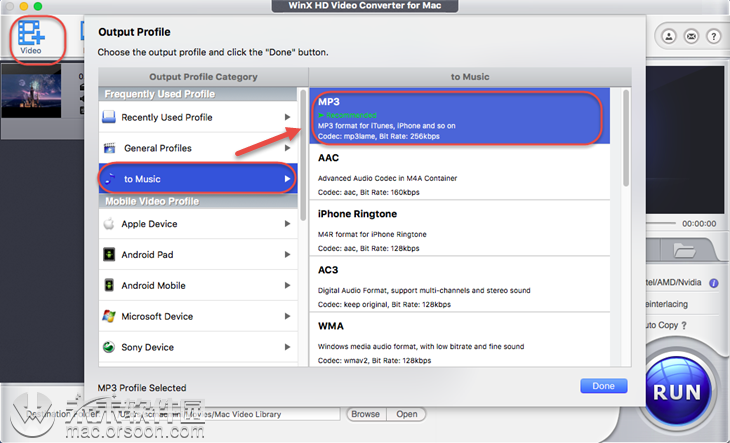The height and width of the screenshot is (443, 730).
Task: Click the Done button
Action: point(603,386)
